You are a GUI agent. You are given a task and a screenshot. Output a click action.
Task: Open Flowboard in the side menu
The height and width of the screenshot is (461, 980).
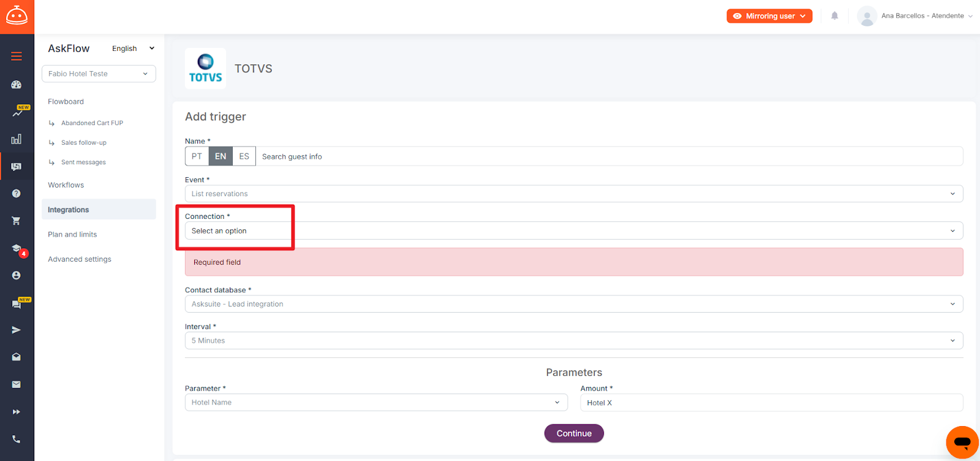66,102
